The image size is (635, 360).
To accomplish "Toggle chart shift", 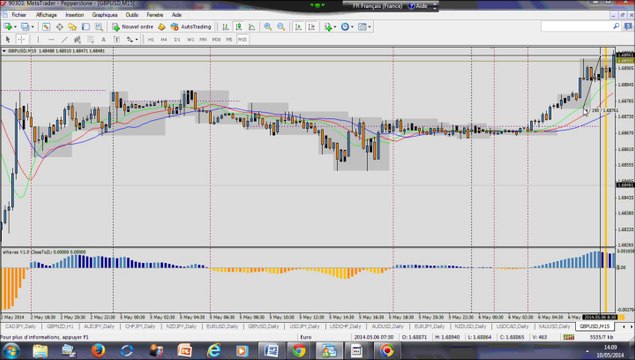I will [x=311, y=27].
